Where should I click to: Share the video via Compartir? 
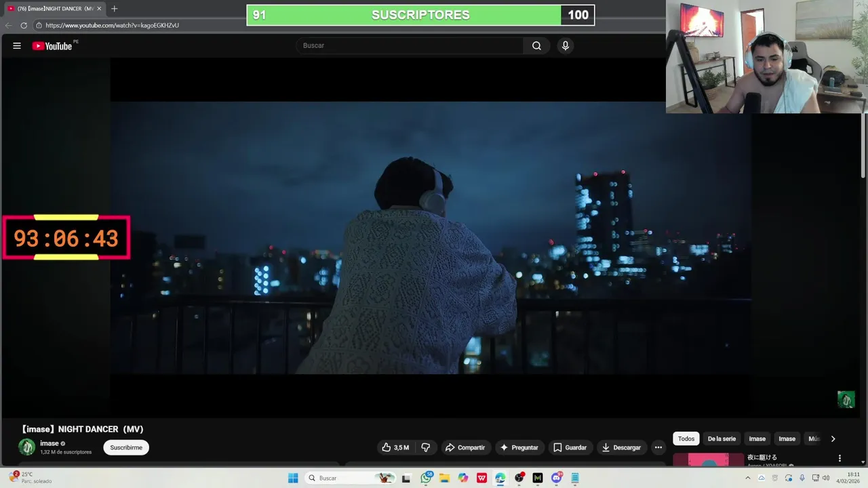(x=465, y=447)
